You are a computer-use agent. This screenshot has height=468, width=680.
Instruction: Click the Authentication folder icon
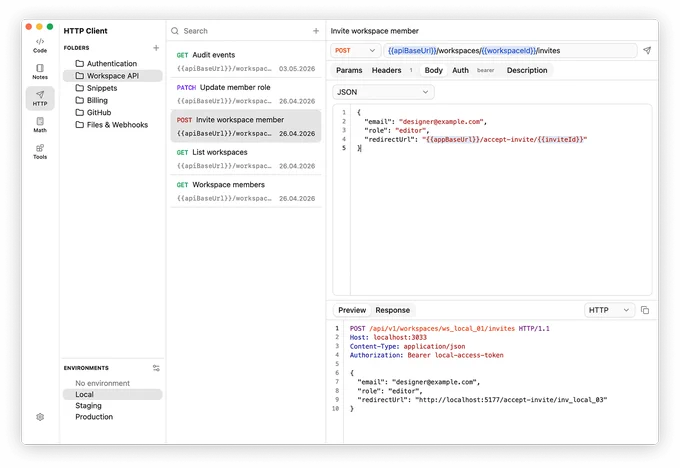coord(80,63)
